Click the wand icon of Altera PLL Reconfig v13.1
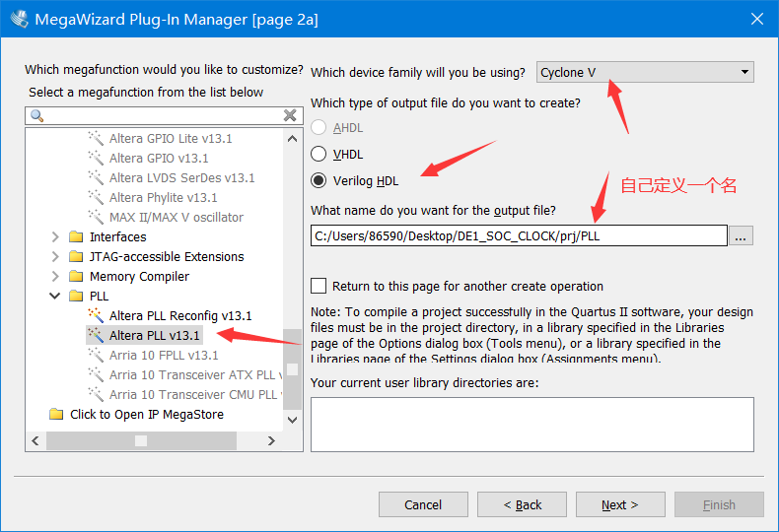This screenshot has width=779, height=532. [x=96, y=315]
